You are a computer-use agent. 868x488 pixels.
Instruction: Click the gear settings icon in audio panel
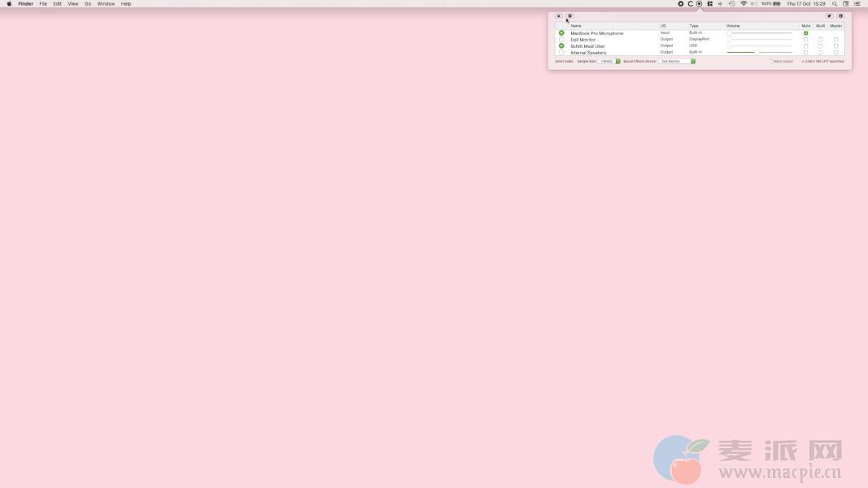coord(569,16)
